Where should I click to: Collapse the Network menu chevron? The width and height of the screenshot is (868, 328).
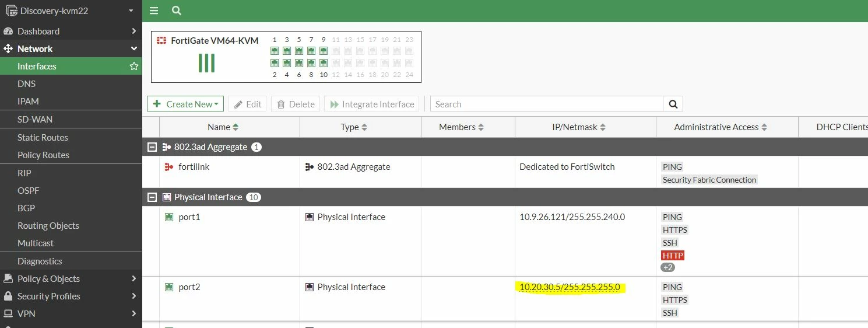[134, 48]
